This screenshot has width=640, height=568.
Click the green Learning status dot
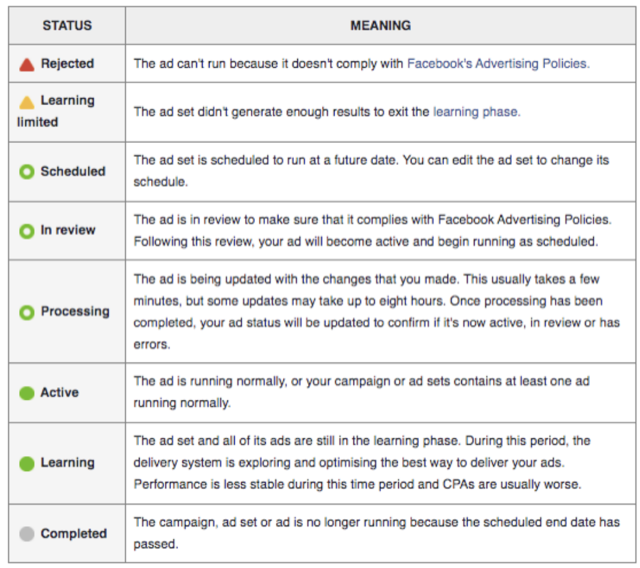[27, 463]
